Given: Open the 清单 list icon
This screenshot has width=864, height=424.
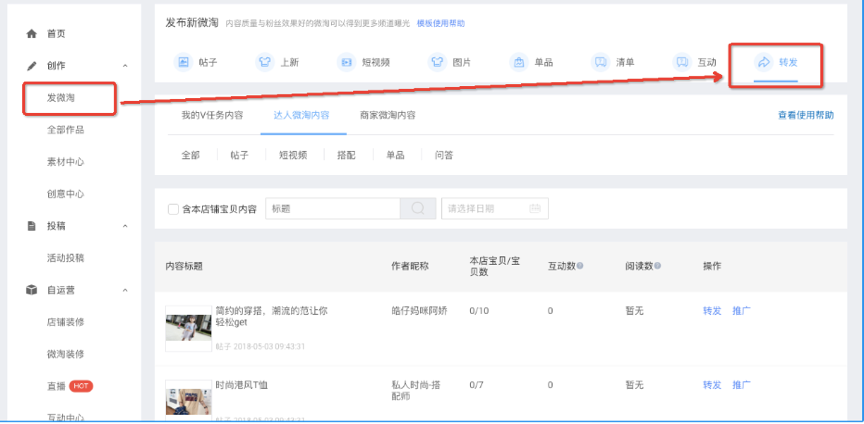Looking at the screenshot, I should point(600,62).
